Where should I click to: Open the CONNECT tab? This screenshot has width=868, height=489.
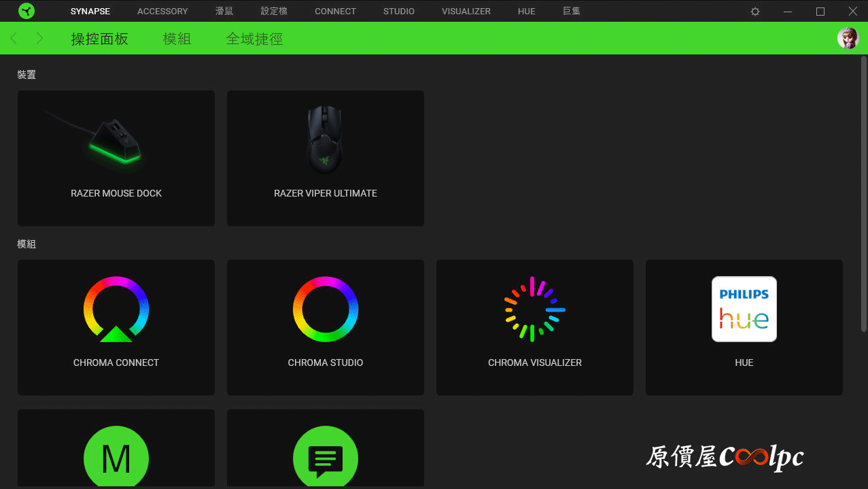[x=335, y=12]
